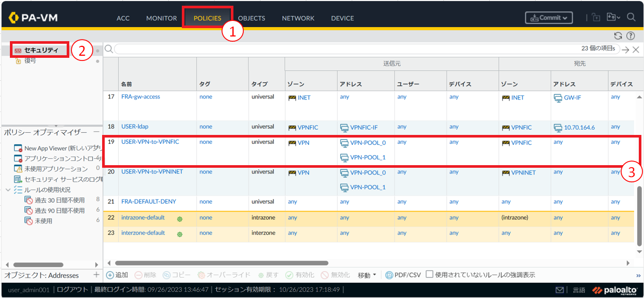Image resolution: width=644 pixels, height=298 pixels.
Task: Collapse the ポリシー オプティマイザー panel
Action: pyautogui.click(x=97, y=132)
